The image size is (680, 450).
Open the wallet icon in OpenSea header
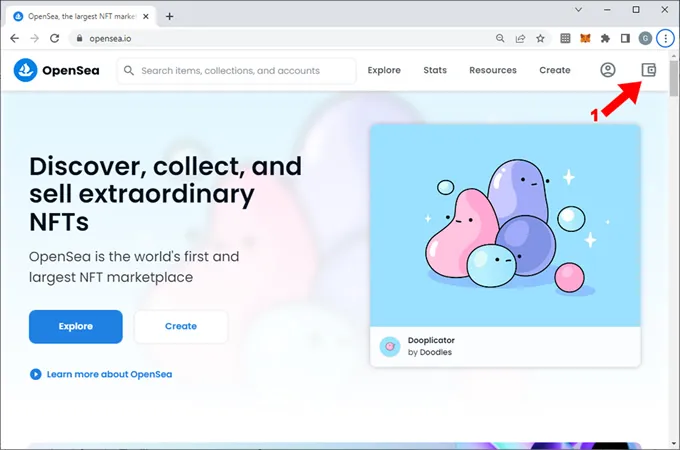point(648,70)
